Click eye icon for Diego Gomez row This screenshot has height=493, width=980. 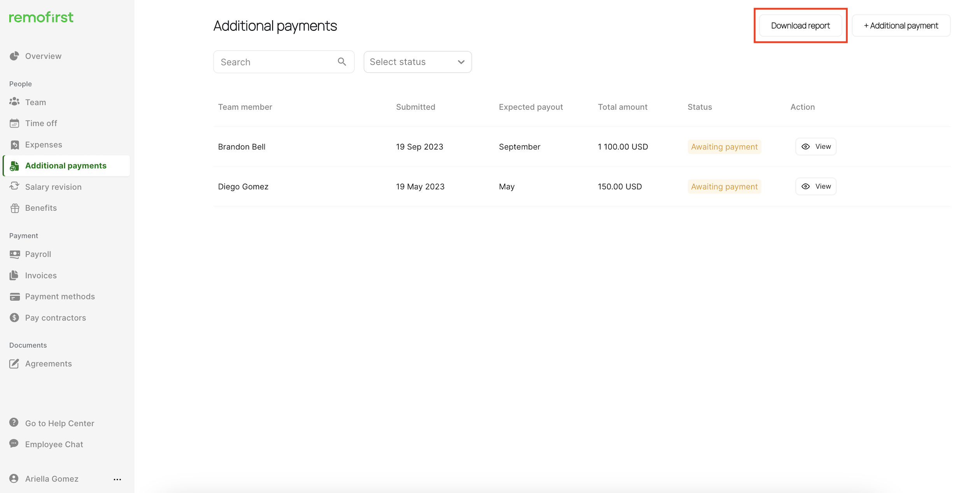[805, 187]
